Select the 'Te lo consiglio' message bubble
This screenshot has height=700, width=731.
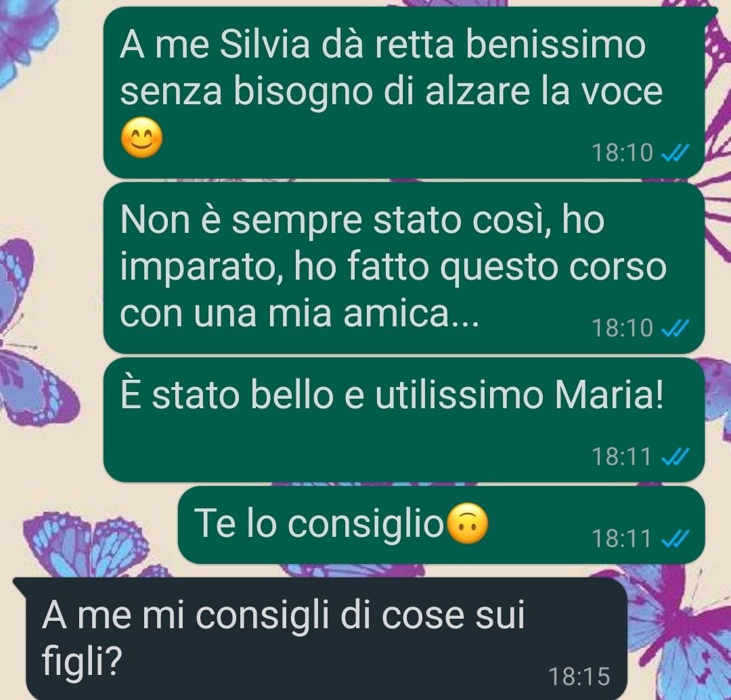[441, 525]
